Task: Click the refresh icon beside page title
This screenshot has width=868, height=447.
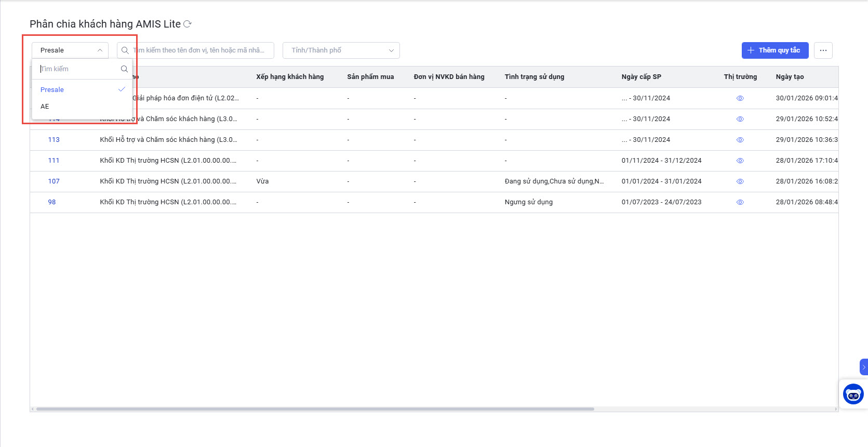Action: pyautogui.click(x=188, y=24)
